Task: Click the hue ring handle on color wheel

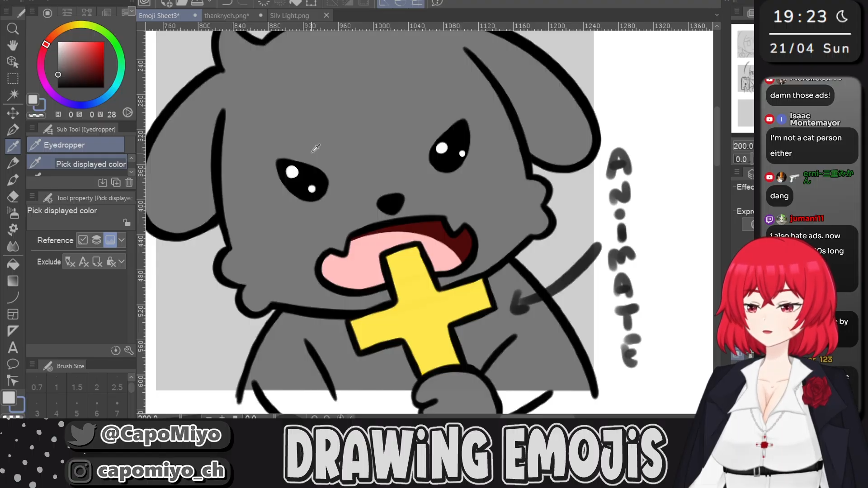Action: [46, 44]
